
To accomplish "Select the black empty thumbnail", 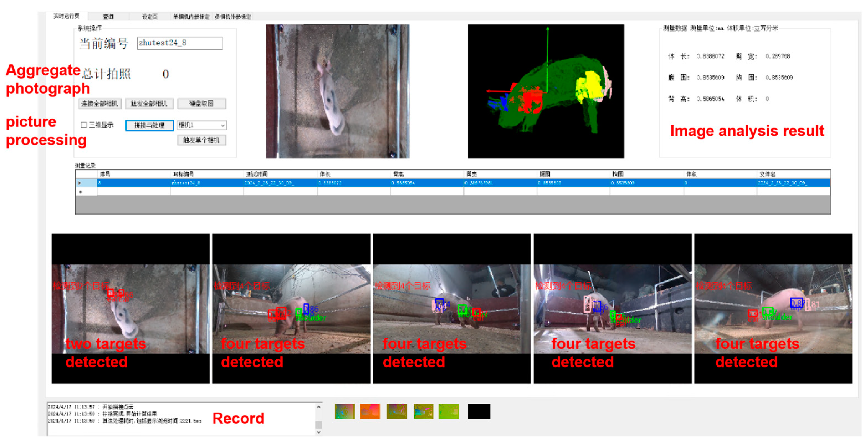I will [x=479, y=411].
